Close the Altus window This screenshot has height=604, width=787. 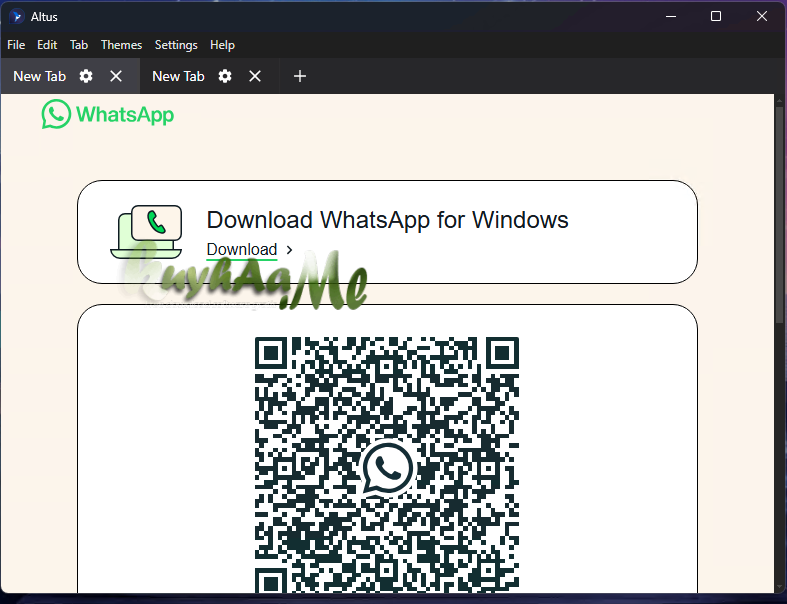click(762, 17)
